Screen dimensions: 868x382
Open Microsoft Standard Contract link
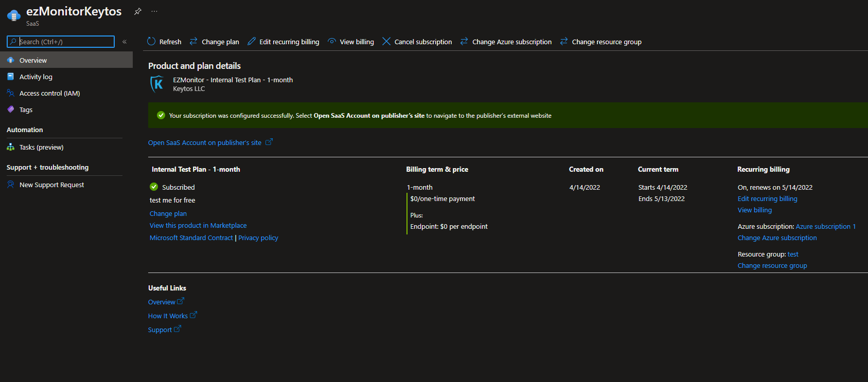[191, 238]
